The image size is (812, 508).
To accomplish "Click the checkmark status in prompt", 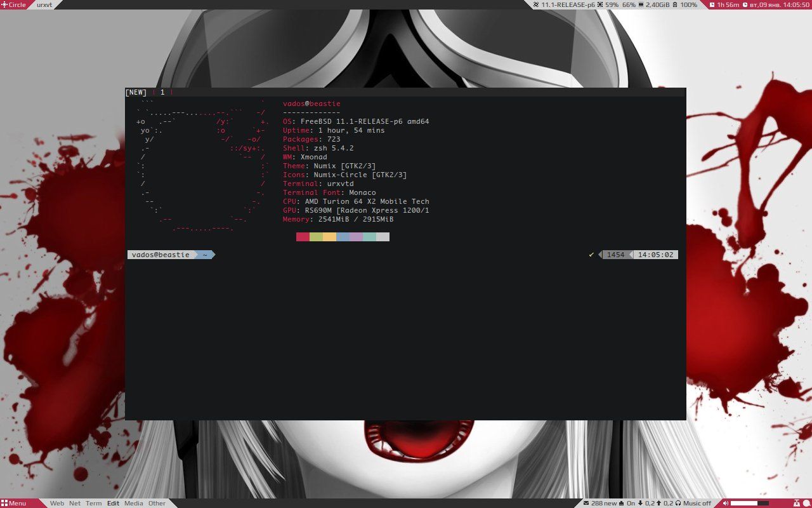I will [x=592, y=255].
